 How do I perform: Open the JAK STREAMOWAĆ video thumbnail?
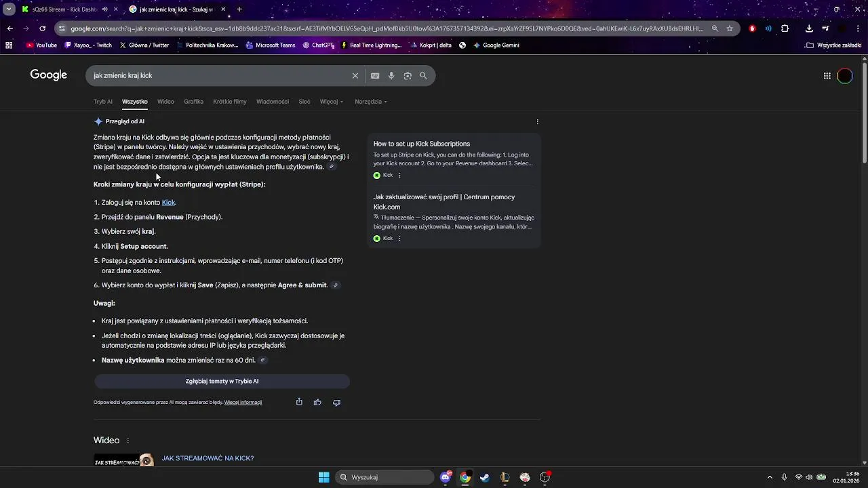coord(123,460)
